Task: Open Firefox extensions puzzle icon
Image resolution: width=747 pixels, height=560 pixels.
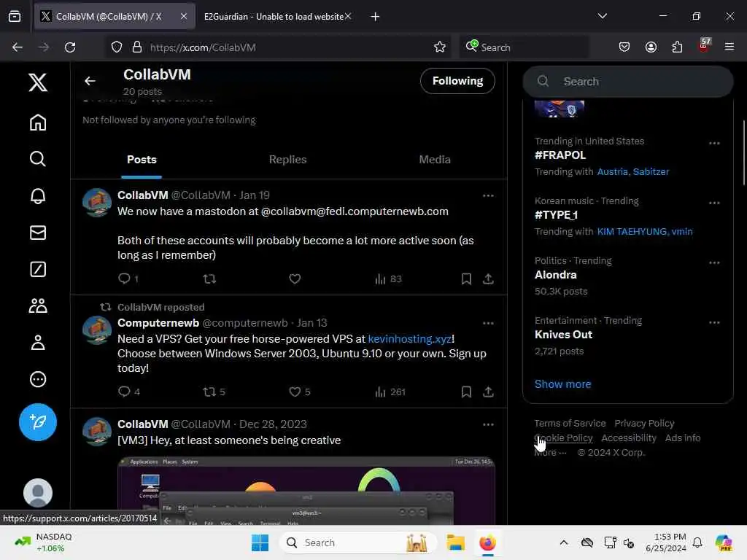Action: click(x=677, y=47)
